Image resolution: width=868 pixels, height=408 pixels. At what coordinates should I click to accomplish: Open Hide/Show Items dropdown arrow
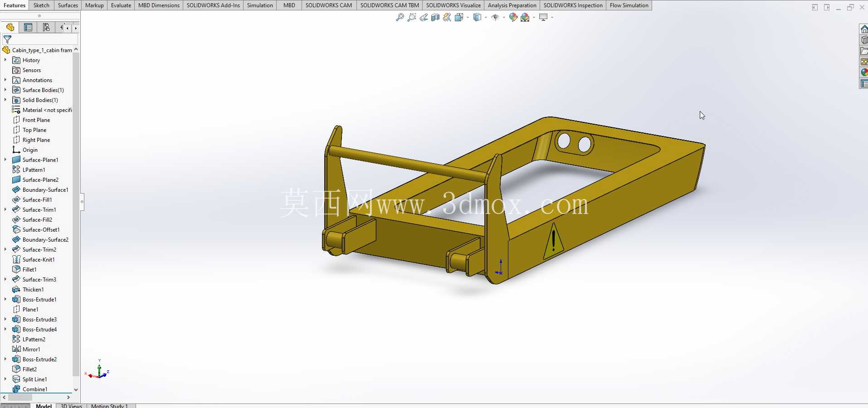pyautogui.click(x=504, y=17)
